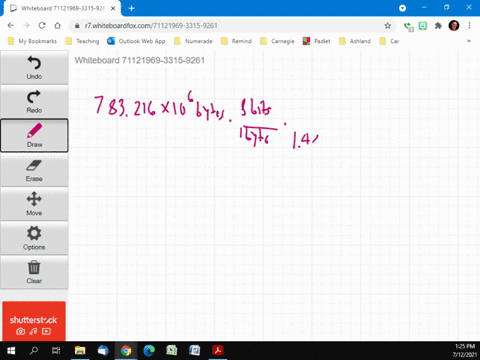Screen dimensions: 480x360
Task: Open Outlook Web App bookmark
Action: point(136,41)
